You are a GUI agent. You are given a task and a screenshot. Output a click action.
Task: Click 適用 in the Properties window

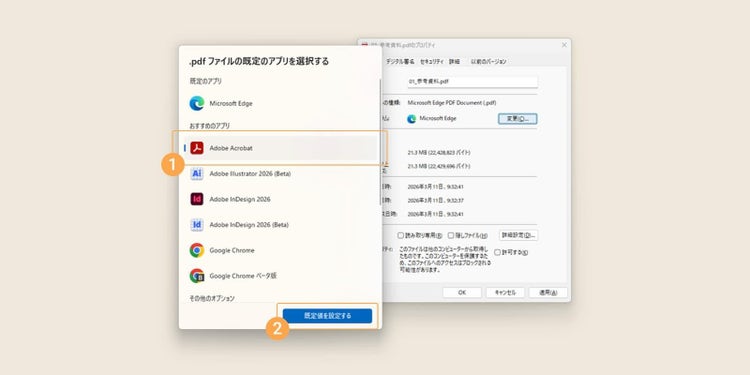pos(548,292)
